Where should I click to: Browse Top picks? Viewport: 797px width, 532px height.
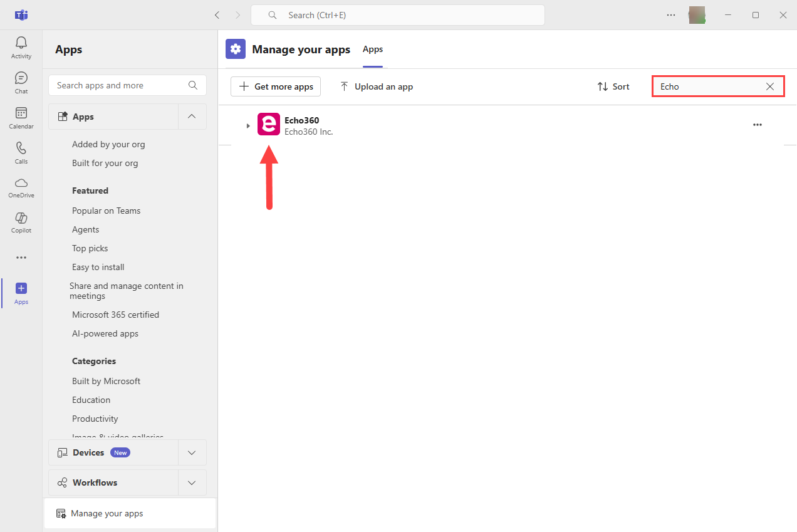pyautogui.click(x=90, y=248)
